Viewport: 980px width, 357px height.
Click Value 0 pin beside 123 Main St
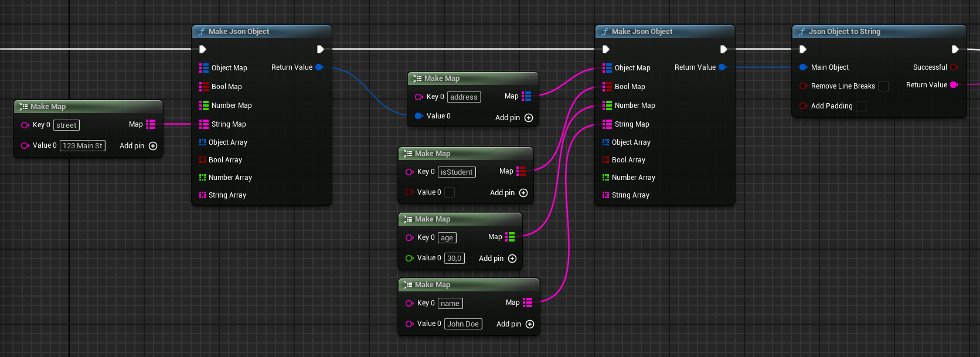(x=25, y=145)
